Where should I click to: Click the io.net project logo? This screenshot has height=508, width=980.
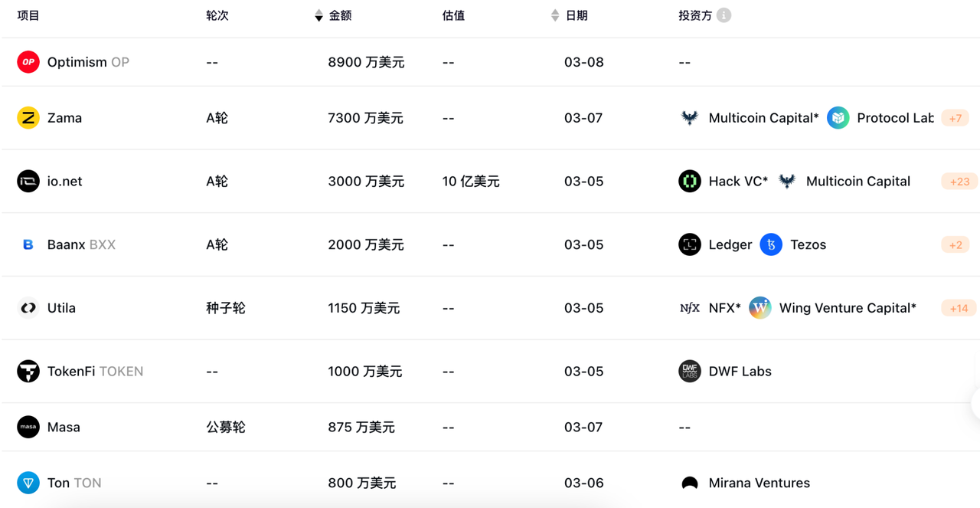click(x=28, y=181)
